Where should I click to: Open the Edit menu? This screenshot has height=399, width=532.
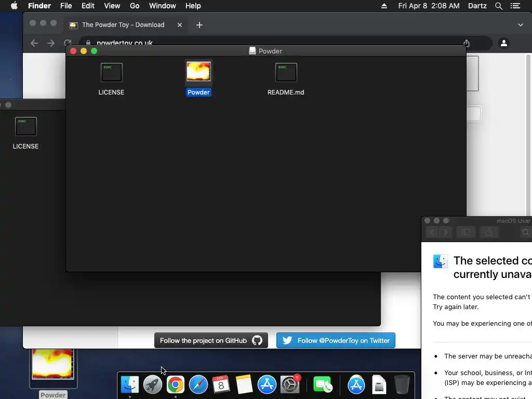(x=88, y=6)
